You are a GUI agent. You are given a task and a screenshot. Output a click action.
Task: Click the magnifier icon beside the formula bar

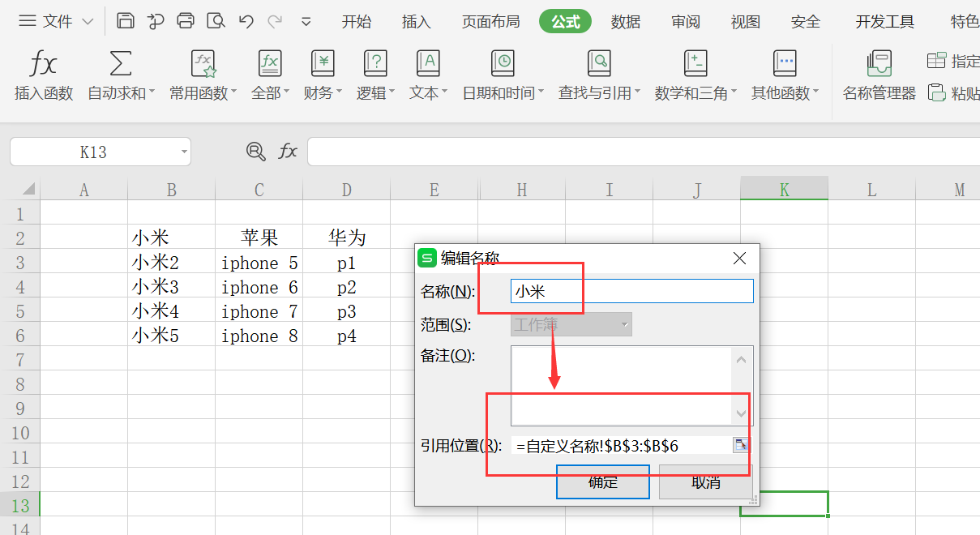tap(256, 152)
